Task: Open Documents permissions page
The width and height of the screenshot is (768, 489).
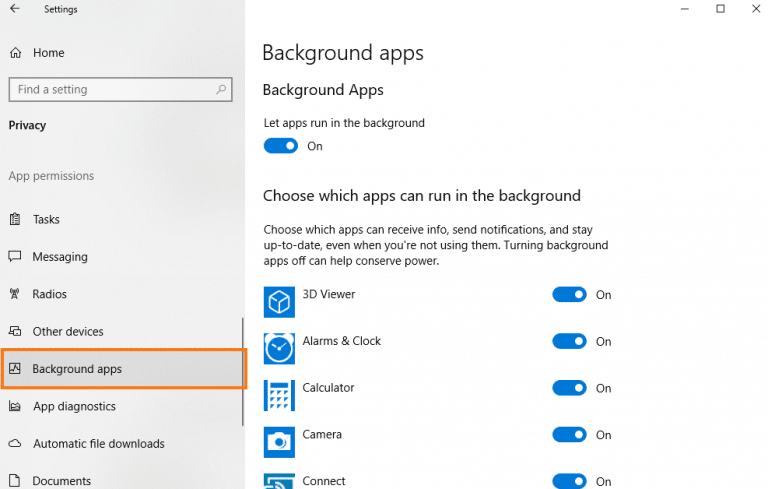Action: point(62,481)
